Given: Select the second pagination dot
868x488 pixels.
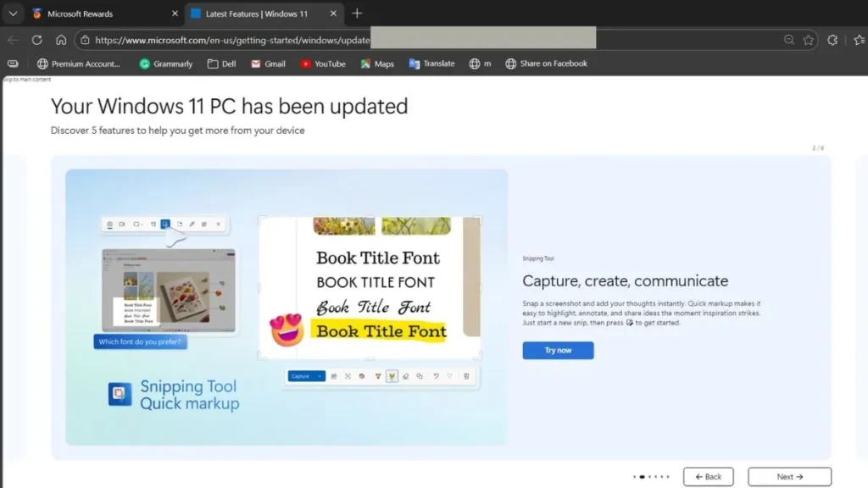Looking at the screenshot, I should 643,476.
